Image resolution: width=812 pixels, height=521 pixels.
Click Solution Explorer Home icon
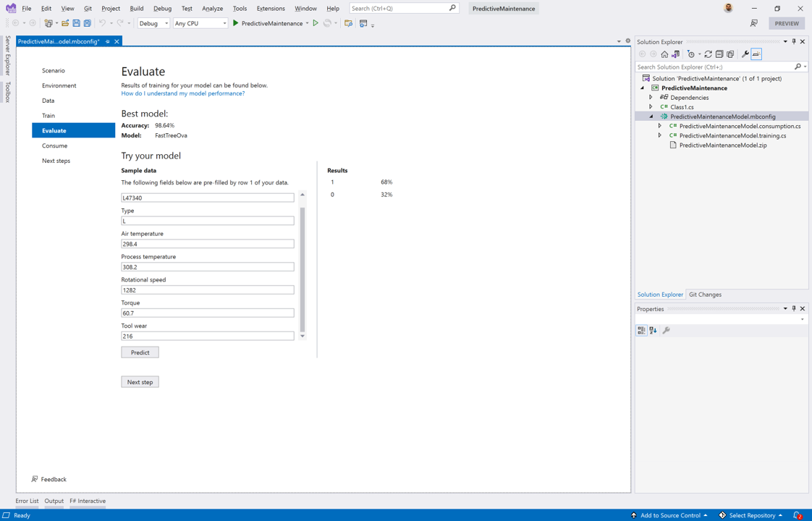tap(664, 54)
